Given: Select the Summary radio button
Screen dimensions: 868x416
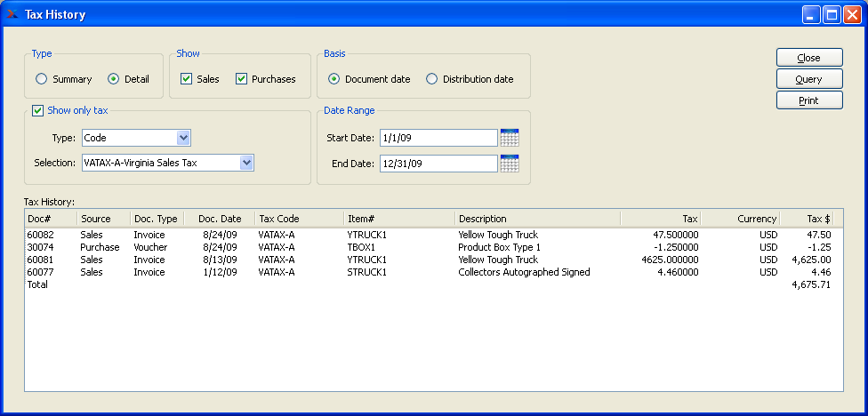Looking at the screenshot, I should coord(42,79).
